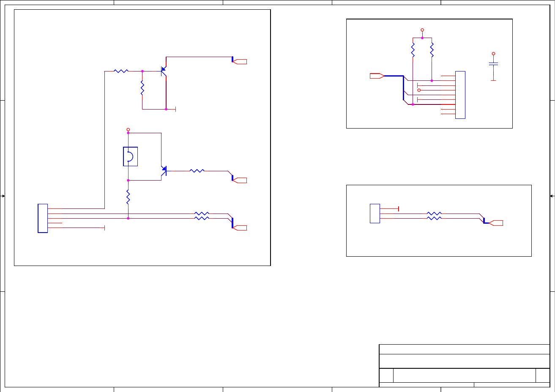Click the power symbol above the pull-up resistor pair
This screenshot has width=555, height=392.
tap(422, 30)
